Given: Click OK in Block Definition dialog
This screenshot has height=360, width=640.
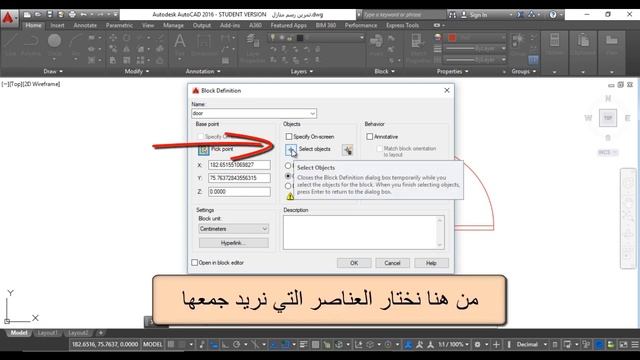Looking at the screenshot, I should tap(354, 263).
